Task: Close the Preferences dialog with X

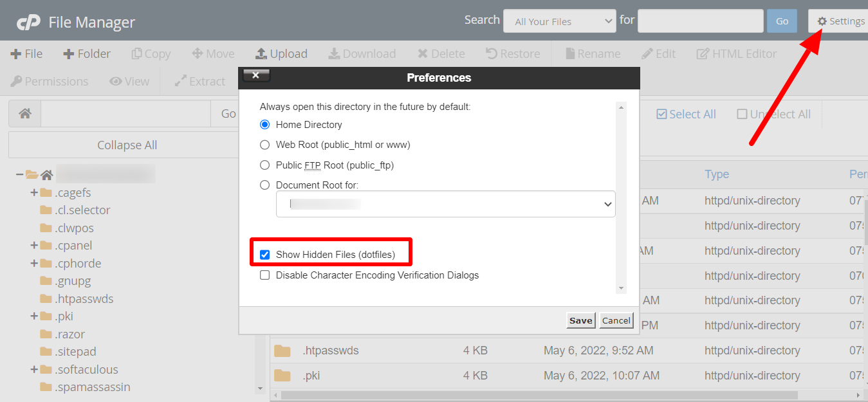Action: point(256,75)
